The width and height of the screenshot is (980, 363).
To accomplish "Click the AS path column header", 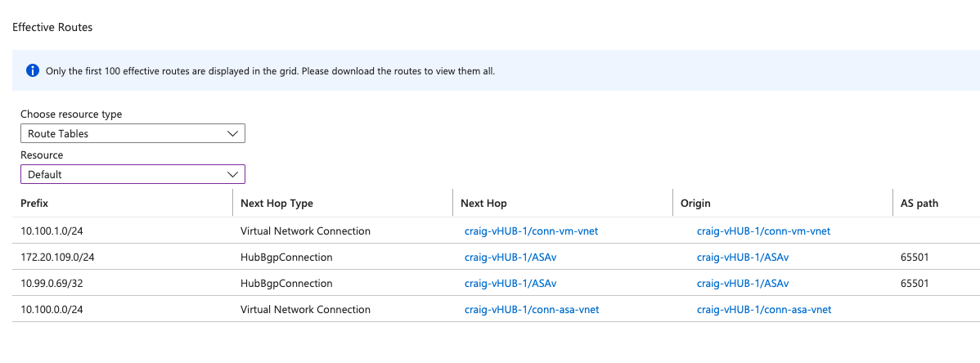I will (919, 204).
